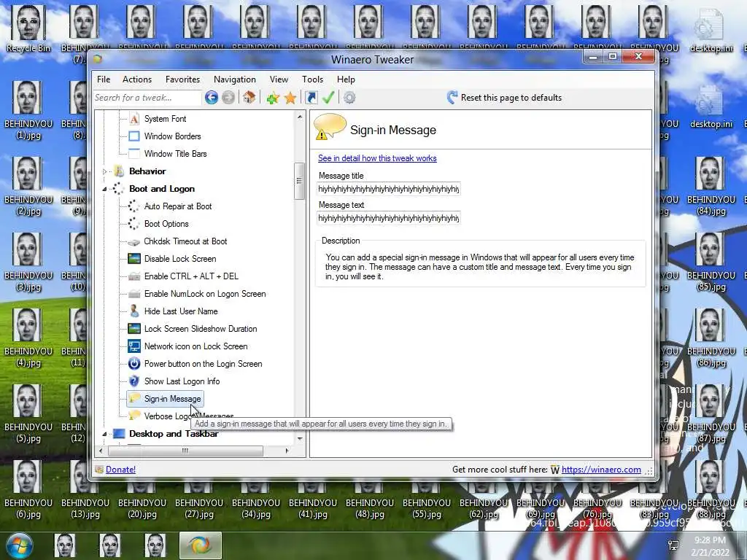Open the File menu

point(104,79)
